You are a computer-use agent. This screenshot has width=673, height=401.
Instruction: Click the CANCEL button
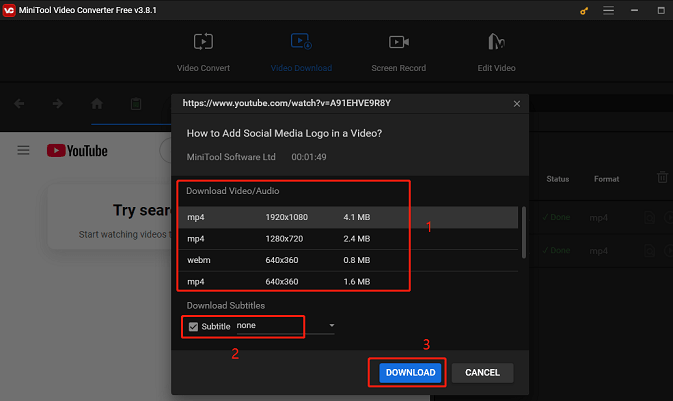click(482, 373)
